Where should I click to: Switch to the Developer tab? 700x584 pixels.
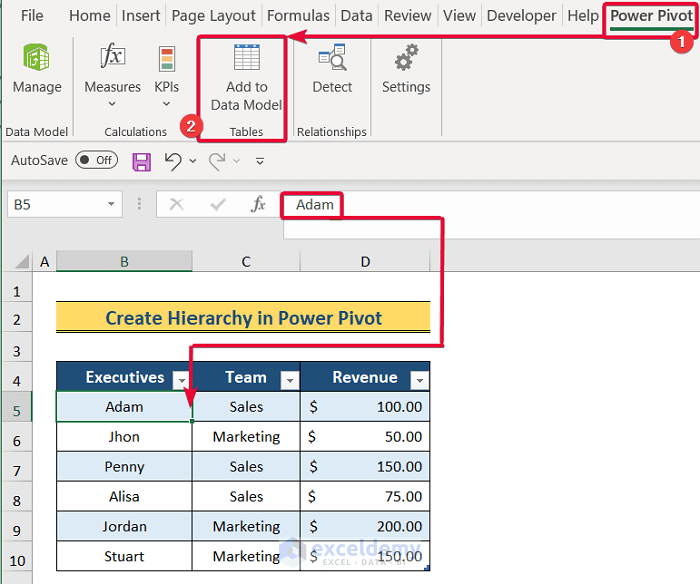[x=521, y=16]
